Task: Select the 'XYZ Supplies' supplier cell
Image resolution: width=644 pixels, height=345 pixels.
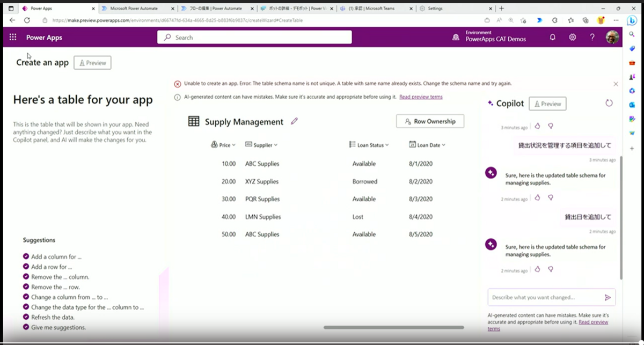Action: 262,181
